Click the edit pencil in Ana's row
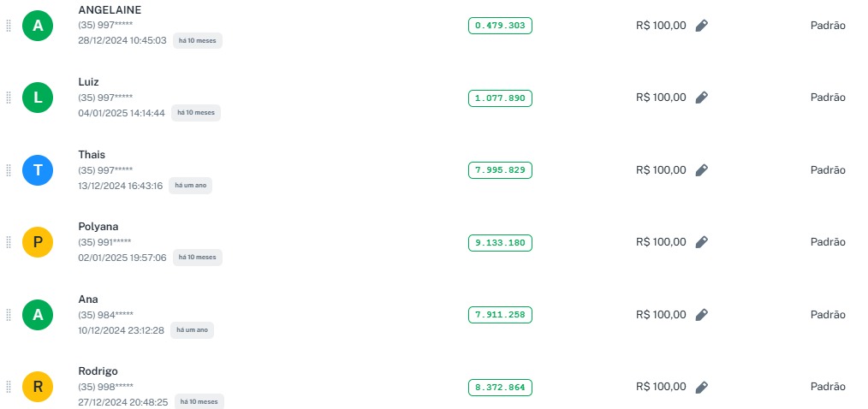Viewport: 868px width, 409px height. (702, 315)
